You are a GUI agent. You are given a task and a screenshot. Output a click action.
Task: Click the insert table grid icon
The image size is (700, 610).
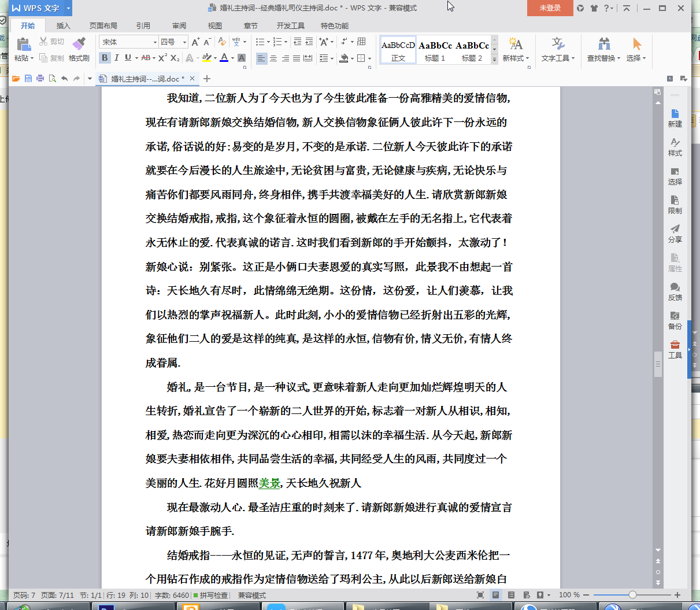362,42
